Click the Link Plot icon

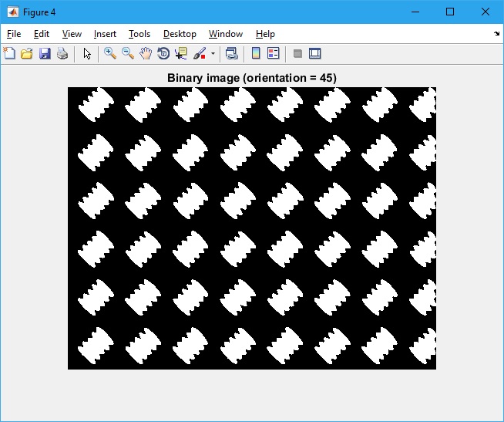(231, 53)
